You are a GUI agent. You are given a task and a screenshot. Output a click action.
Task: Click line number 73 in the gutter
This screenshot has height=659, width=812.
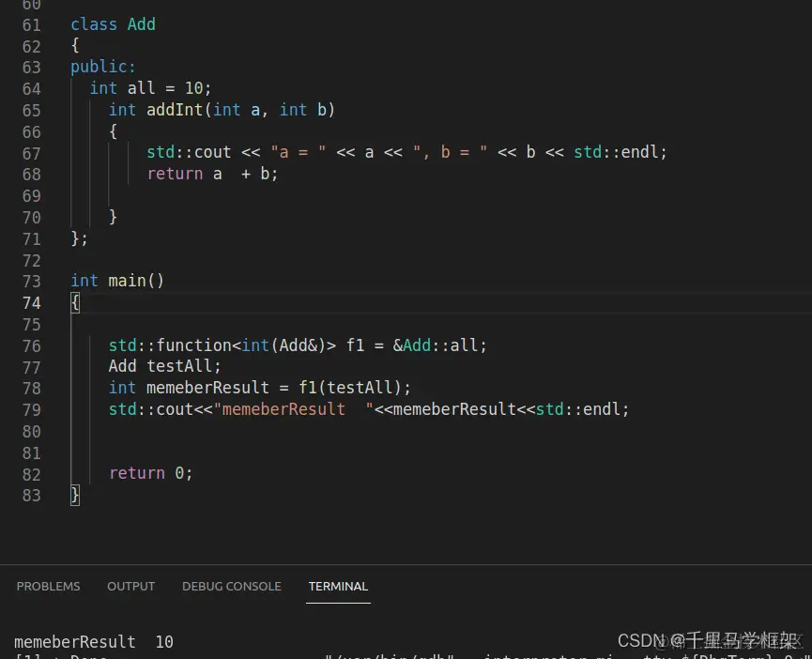32,281
